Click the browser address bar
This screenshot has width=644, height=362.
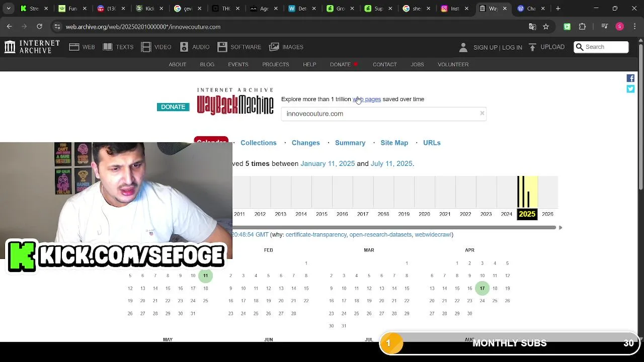[x=294, y=27]
